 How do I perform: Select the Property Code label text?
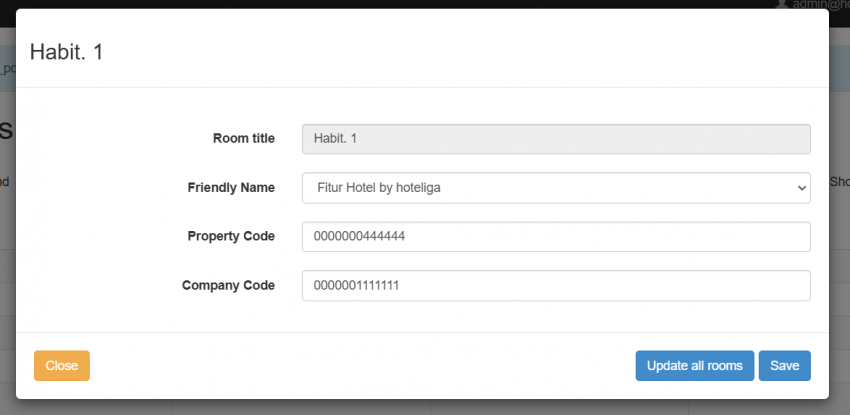231,236
